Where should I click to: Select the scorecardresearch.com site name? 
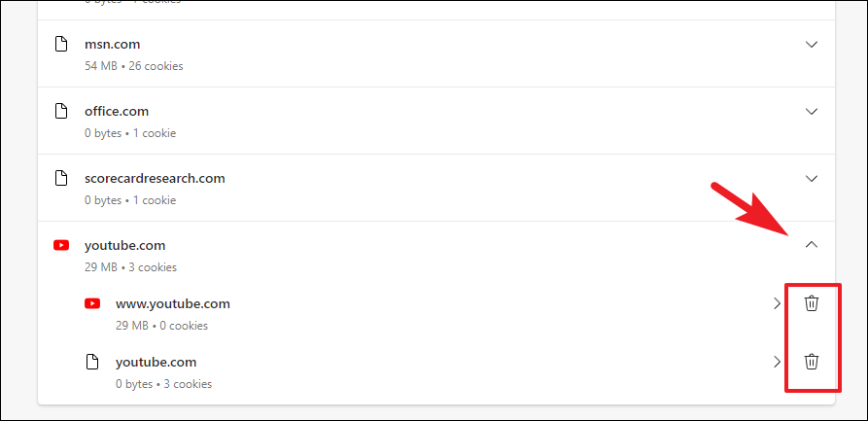[155, 178]
